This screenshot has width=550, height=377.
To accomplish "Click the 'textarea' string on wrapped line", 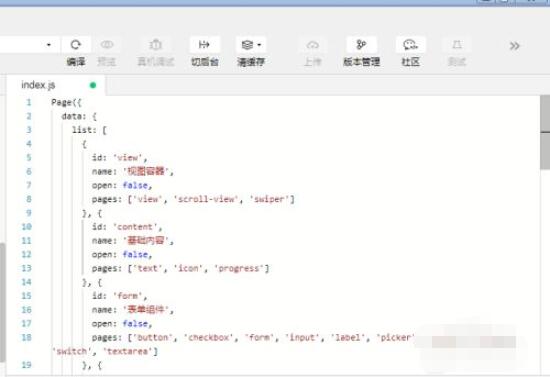I will tap(128, 351).
